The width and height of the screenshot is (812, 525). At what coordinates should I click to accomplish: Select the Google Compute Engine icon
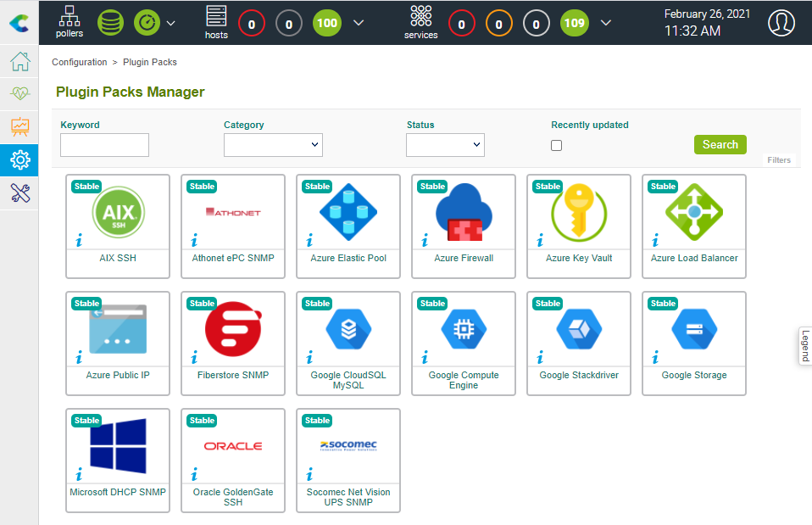pyautogui.click(x=464, y=329)
